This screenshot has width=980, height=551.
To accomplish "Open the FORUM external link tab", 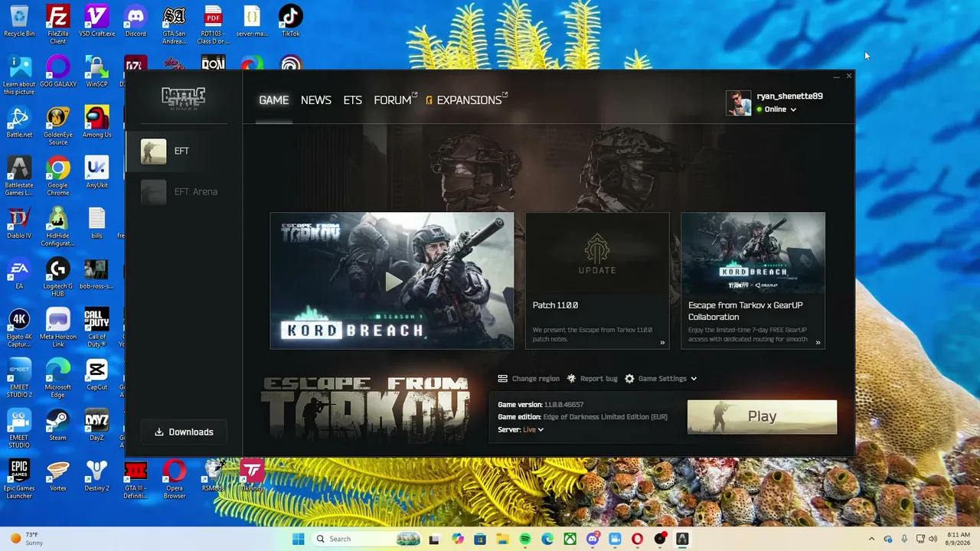I will click(395, 100).
